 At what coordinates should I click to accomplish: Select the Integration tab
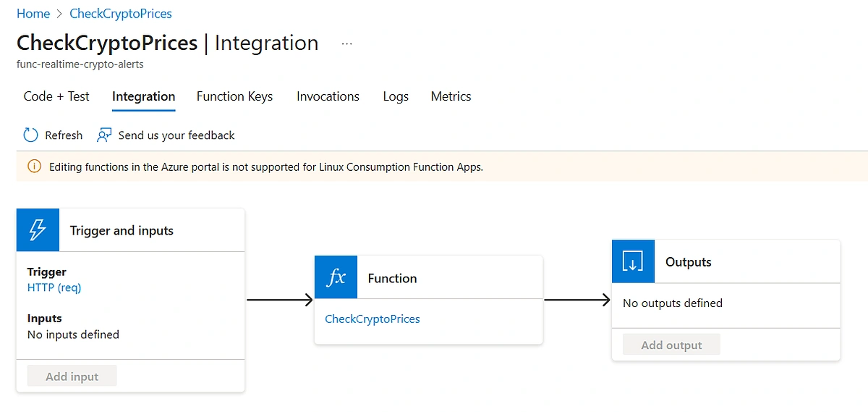tap(143, 96)
